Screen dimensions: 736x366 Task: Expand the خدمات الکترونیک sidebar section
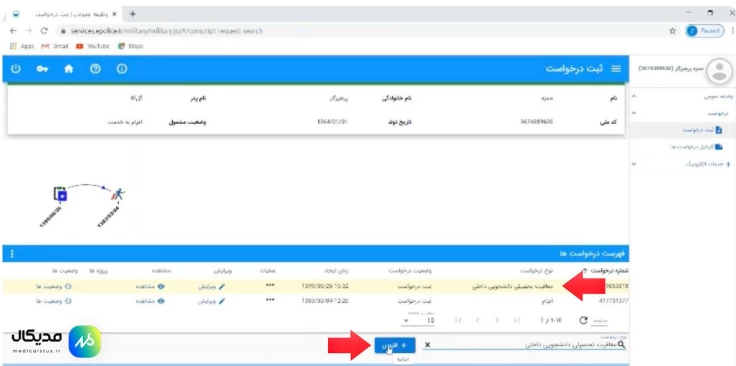click(x=634, y=164)
